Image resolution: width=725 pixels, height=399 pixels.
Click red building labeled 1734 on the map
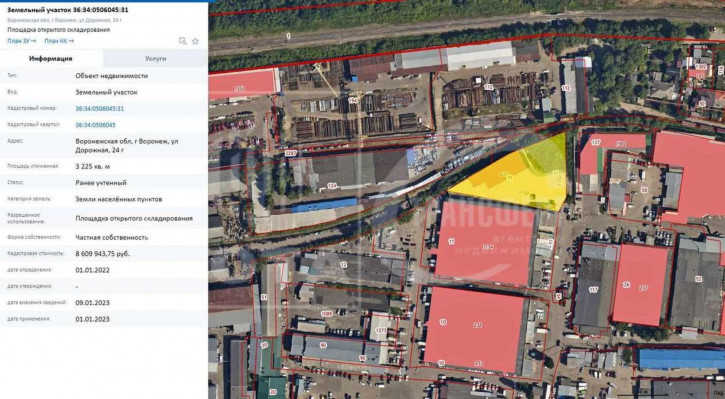(484, 243)
